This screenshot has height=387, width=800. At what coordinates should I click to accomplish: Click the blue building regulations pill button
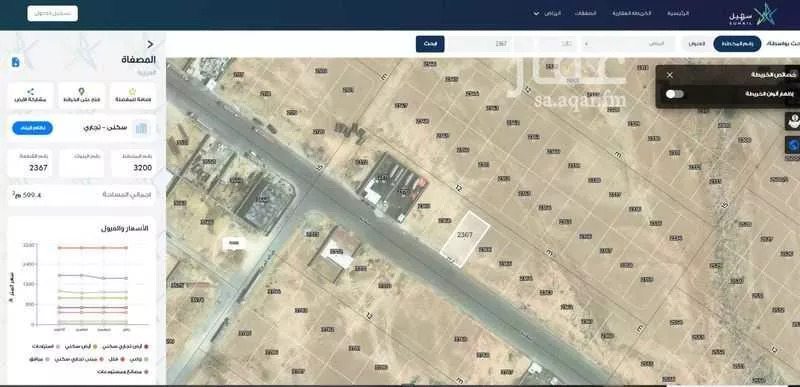(33, 128)
